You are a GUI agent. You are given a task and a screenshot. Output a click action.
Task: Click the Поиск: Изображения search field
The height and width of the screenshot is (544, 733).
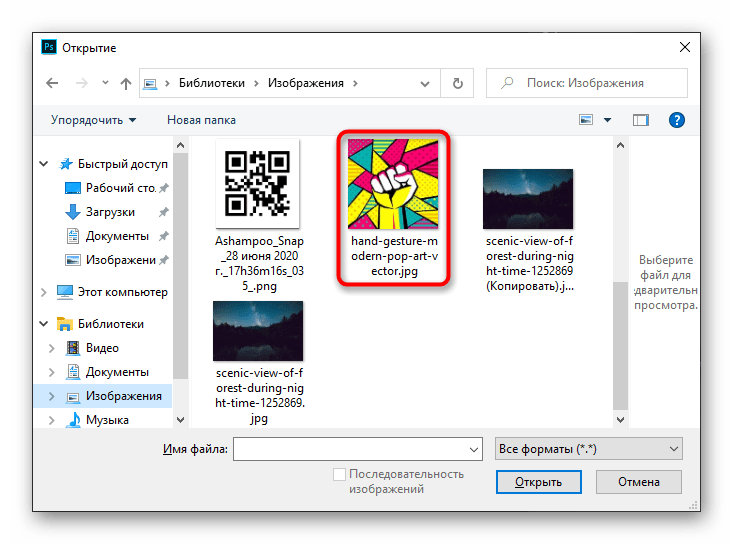(x=587, y=83)
